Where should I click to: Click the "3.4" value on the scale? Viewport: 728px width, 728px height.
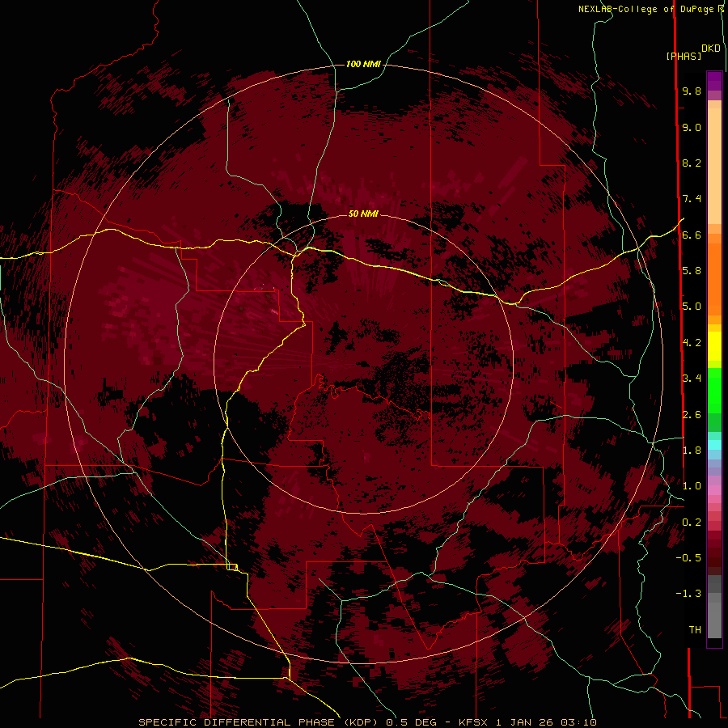pos(692,379)
